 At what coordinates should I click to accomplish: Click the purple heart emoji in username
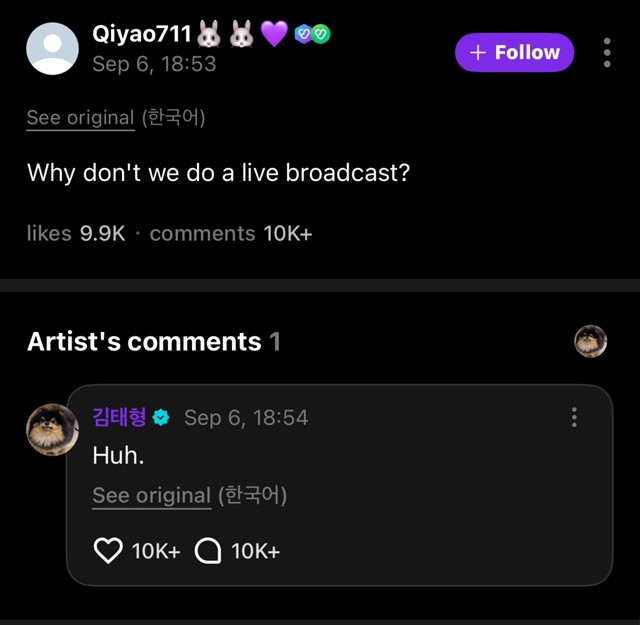click(x=274, y=34)
